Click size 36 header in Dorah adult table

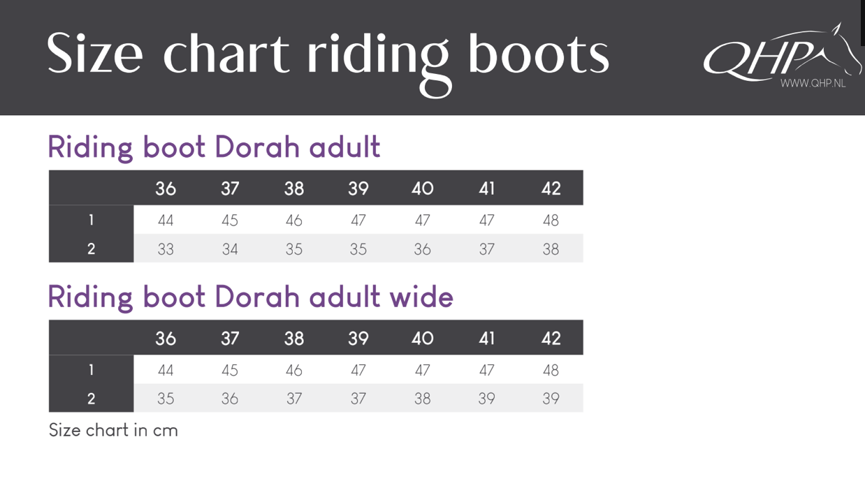click(x=166, y=188)
